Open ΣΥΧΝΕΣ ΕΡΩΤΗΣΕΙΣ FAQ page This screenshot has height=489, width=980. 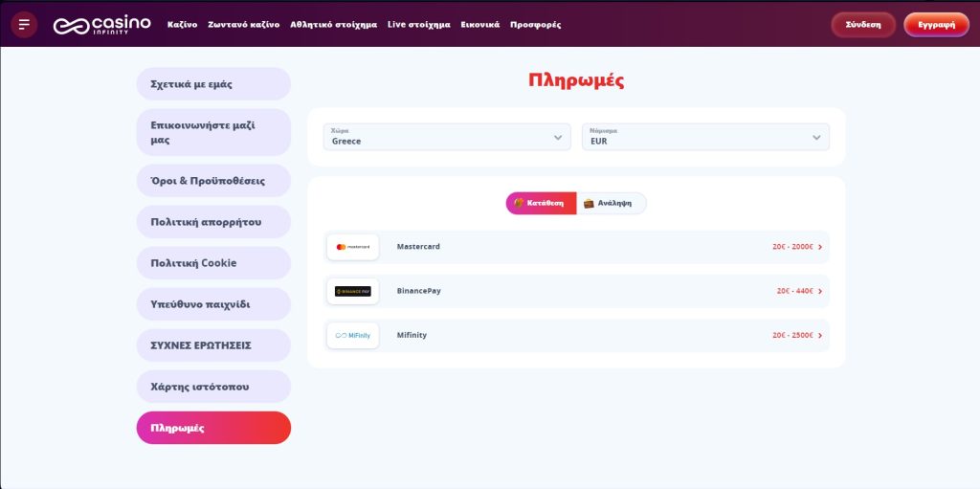(213, 345)
